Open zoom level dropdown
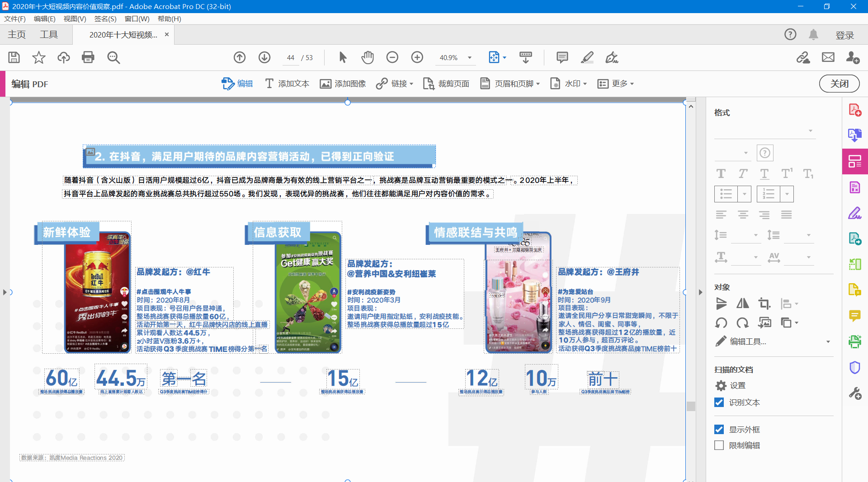Viewport: 868px width, 482px height. (470, 57)
